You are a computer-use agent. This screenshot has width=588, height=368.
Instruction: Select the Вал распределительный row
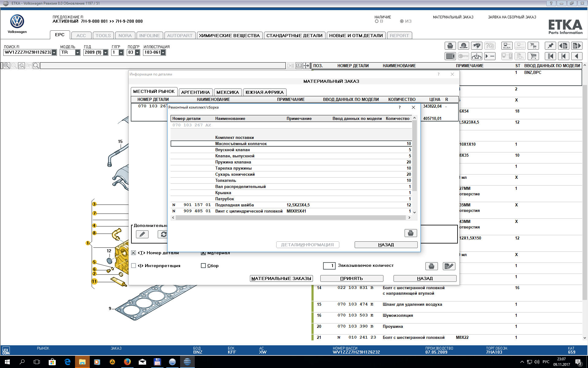(291, 186)
